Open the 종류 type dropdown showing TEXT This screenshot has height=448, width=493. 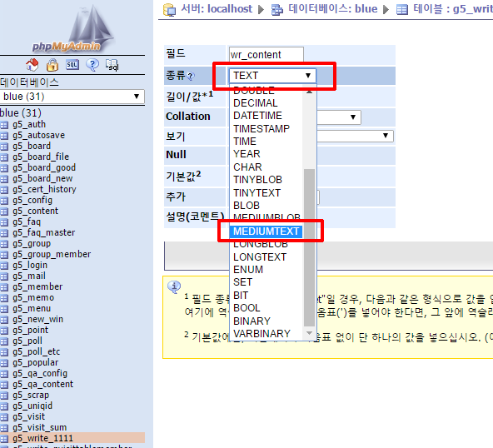272,76
